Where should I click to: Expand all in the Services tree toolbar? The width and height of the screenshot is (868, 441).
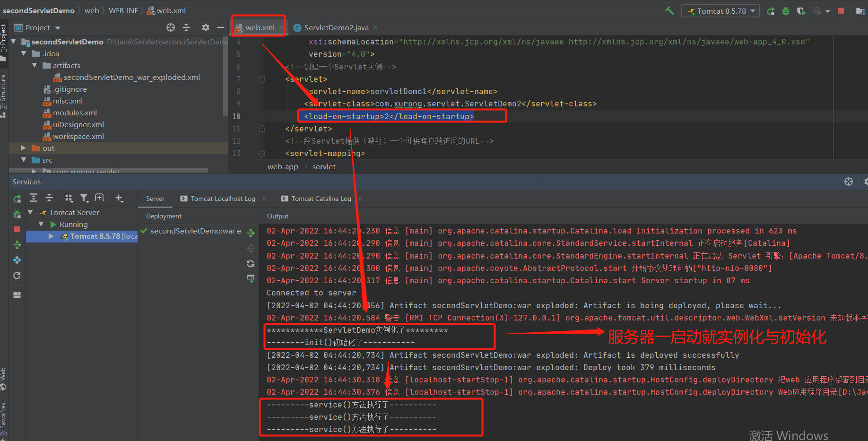[34, 198]
